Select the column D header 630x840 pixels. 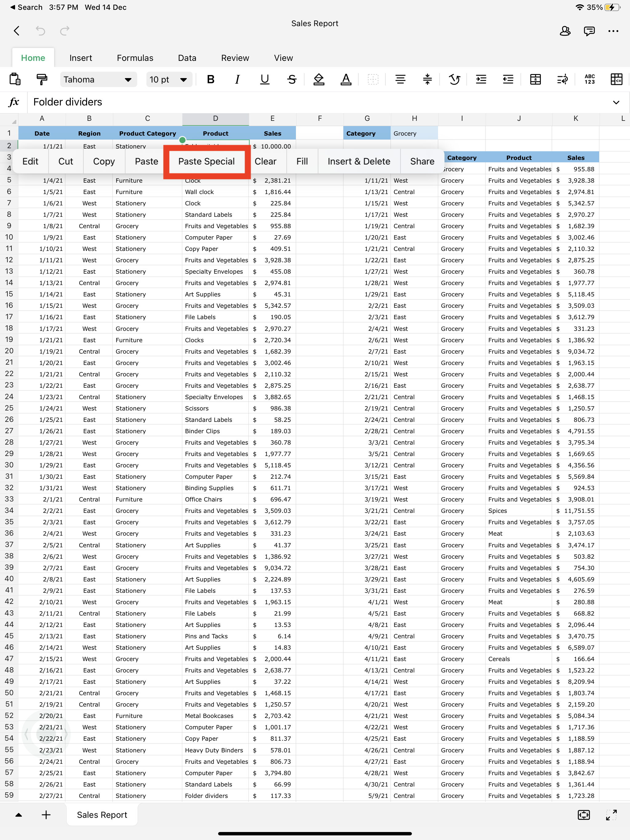point(215,118)
